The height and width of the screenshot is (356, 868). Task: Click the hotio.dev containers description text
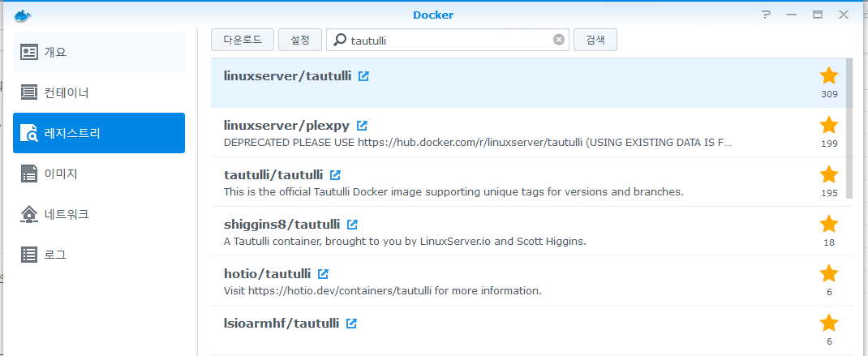[x=383, y=290]
